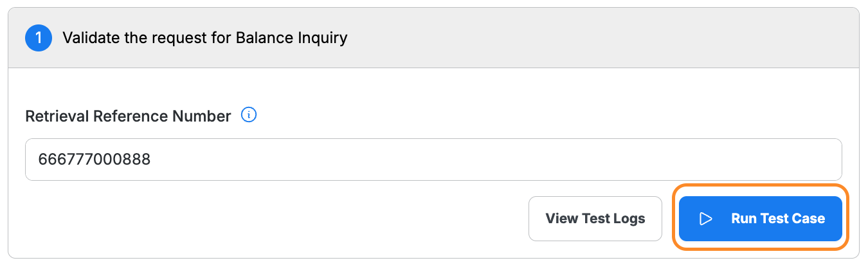Click the info icon beside Retrieval Reference Number
Screen dimensions: 868x265
pyautogui.click(x=249, y=115)
